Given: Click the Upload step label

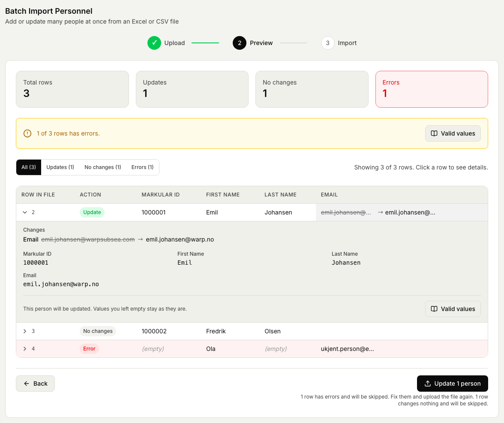Looking at the screenshot, I should tap(174, 43).
